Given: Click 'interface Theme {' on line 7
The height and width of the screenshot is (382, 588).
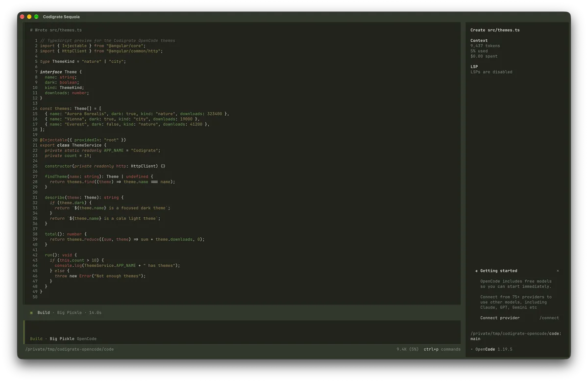Looking at the screenshot, I should (61, 72).
